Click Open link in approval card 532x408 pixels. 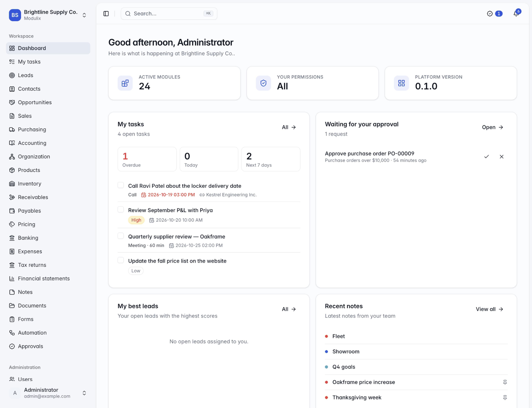[x=492, y=127]
